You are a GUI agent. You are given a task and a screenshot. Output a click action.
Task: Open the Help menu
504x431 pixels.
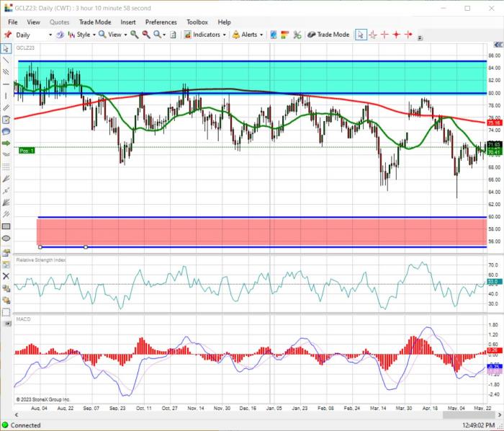224,22
